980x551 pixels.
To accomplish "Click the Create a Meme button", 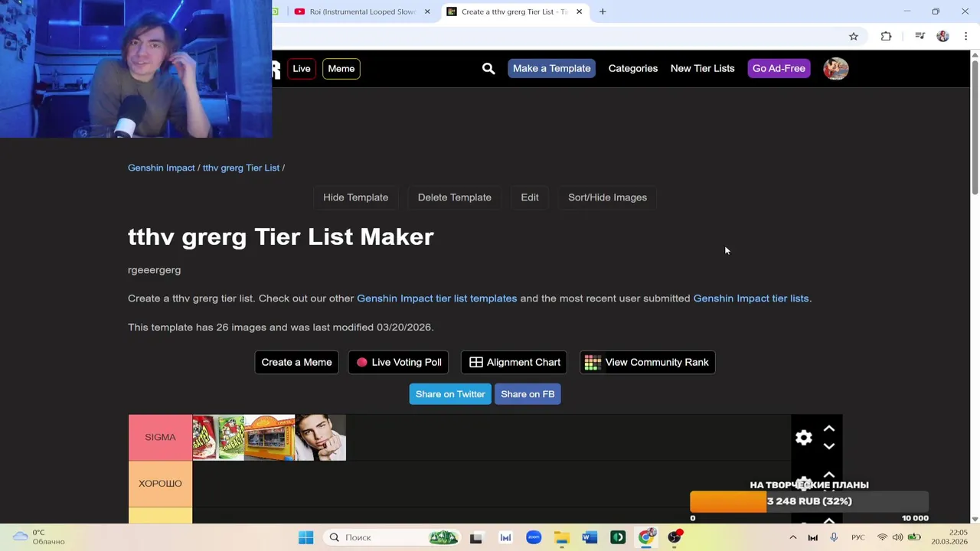I will 296,362.
